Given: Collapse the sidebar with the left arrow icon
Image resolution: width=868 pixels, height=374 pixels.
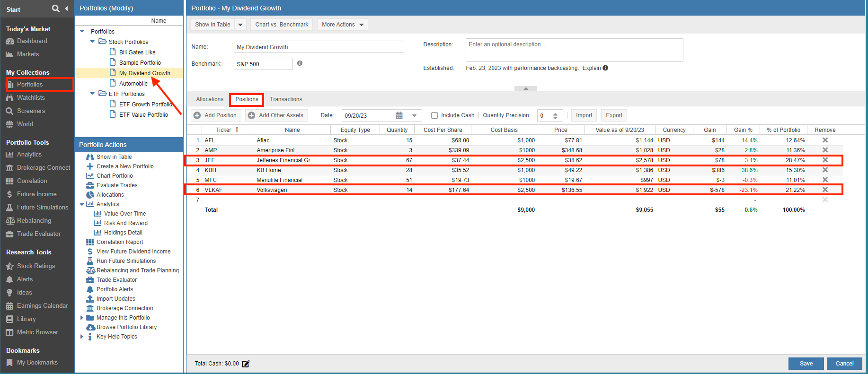Looking at the screenshot, I should (66, 9).
